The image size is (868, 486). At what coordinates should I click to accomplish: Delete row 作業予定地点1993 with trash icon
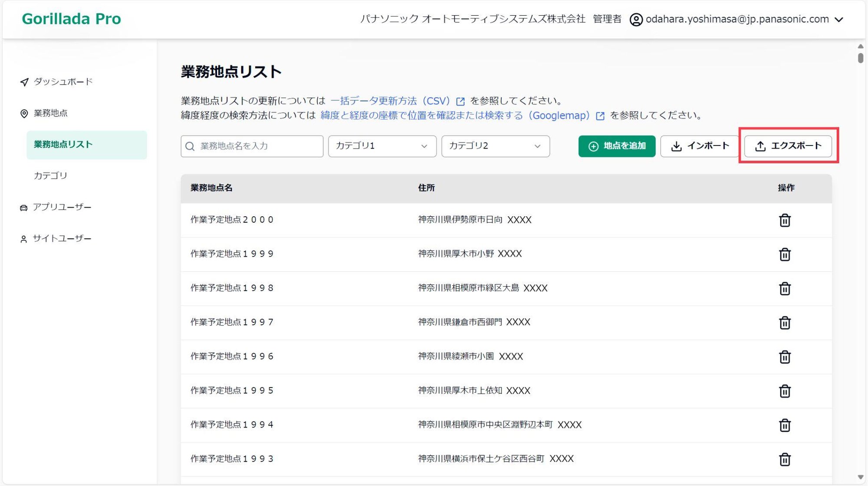click(784, 459)
